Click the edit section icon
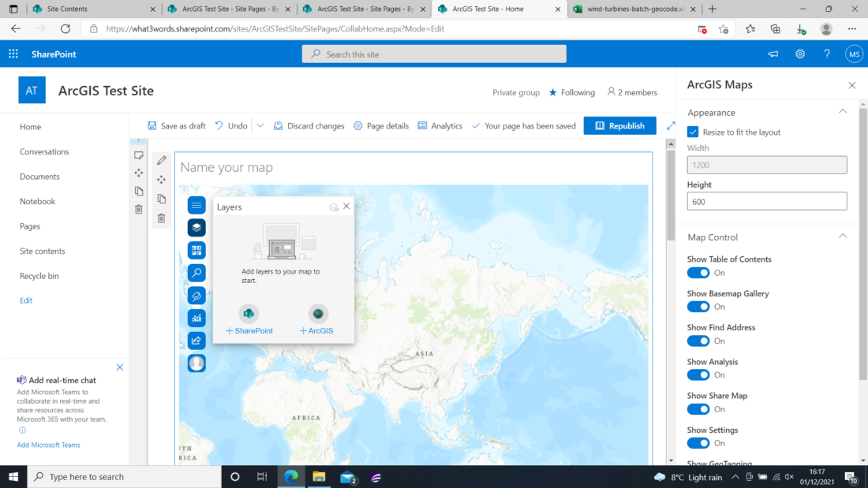Image resolution: width=868 pixels, height=488 pixels. coord(138,155)
